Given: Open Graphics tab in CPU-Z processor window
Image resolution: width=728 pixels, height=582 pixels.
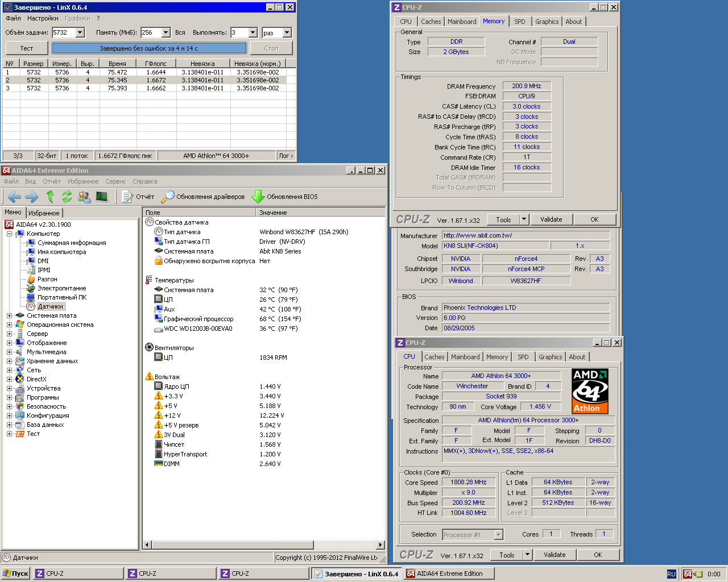Looking at the screenshot, I should point(550,357).
